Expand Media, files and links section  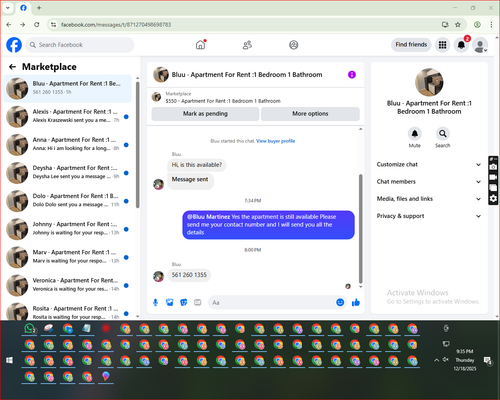click(x=429, y=199)
